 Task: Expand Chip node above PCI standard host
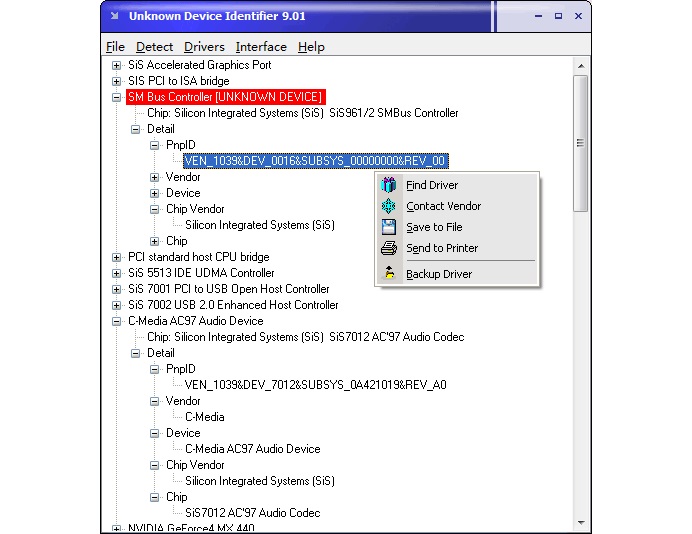point(154,241)
